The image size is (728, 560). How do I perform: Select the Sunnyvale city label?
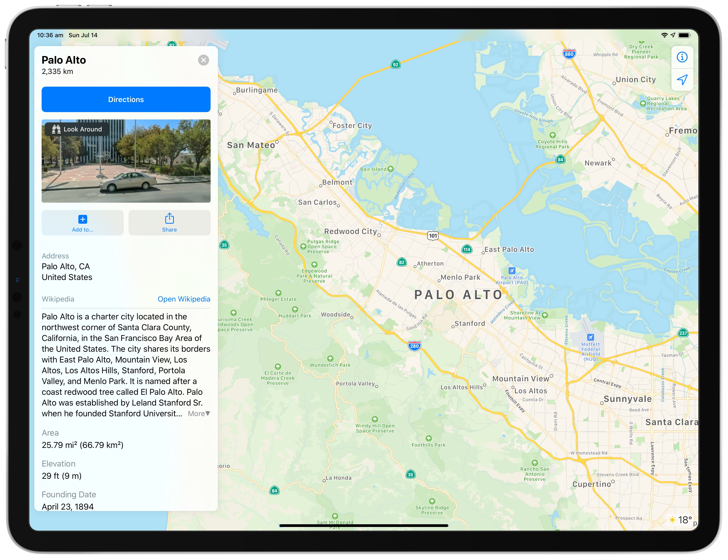pos(627,399)
